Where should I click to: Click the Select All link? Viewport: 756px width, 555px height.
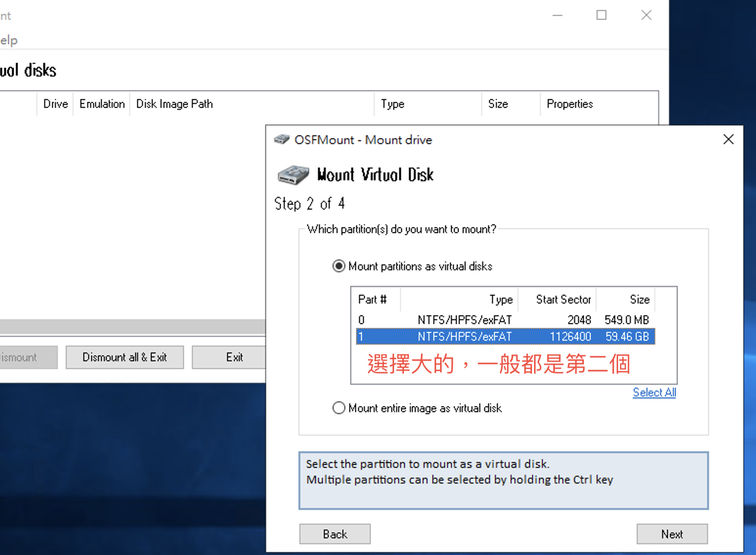pyautogui.click(x=654, y=393)
